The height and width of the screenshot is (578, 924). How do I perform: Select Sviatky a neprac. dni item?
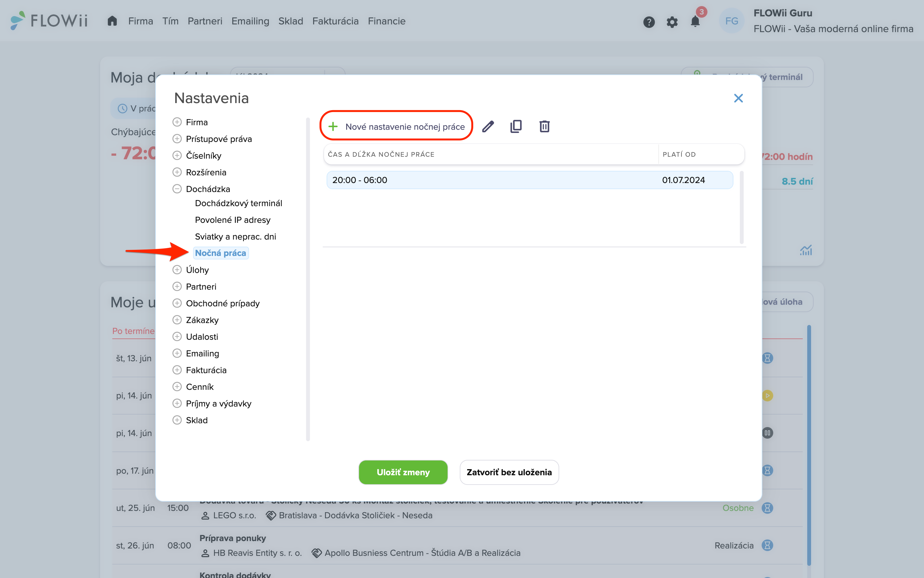tap(235, 237)
